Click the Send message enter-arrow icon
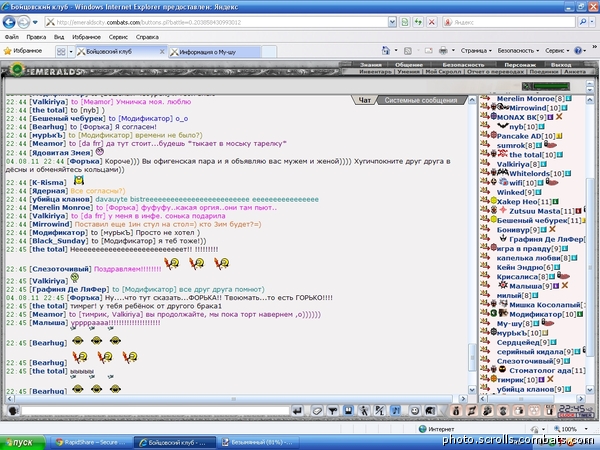Image resolution: width=600 pixels, height=450 pixels. point(297,411)
